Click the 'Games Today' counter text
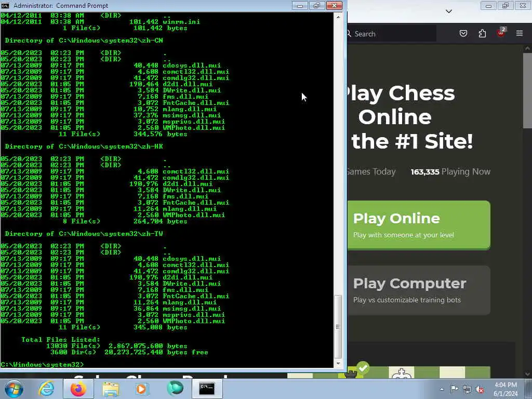Viewport: 532px width, 399px height. pyautogui.click(x=372, y=171)
